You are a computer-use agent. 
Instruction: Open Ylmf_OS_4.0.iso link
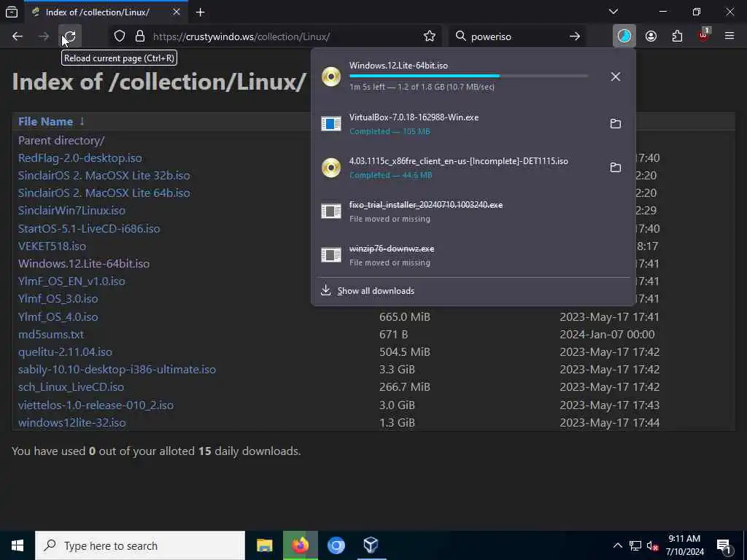[58, 316]
